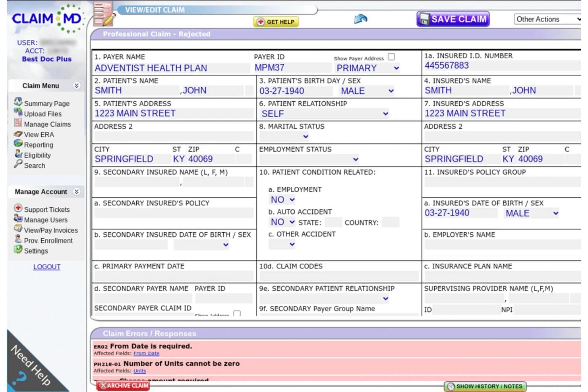Click the Settings menu item

point(36,251)
